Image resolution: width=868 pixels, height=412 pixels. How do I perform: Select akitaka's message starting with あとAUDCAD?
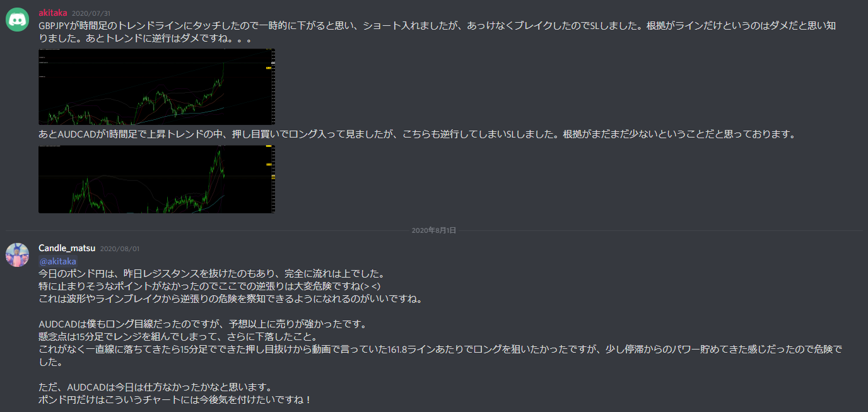pyautogui.click(x=417, y=134)
